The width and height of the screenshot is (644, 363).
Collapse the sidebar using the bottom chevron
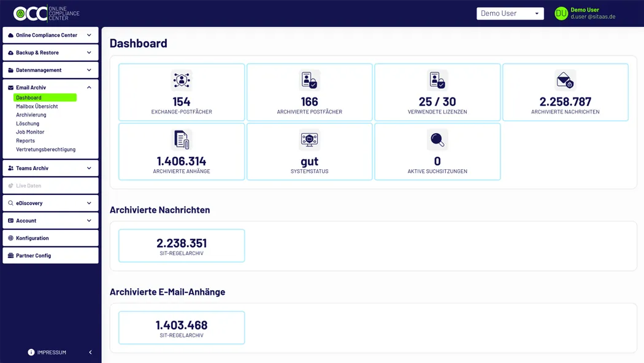pos(91,352)
